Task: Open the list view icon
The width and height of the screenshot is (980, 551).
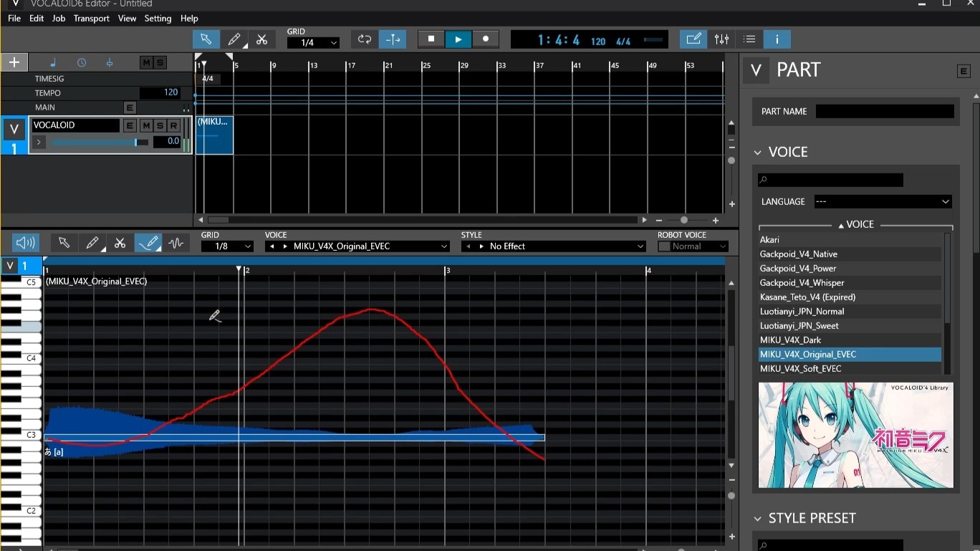Action: (749, 39)
